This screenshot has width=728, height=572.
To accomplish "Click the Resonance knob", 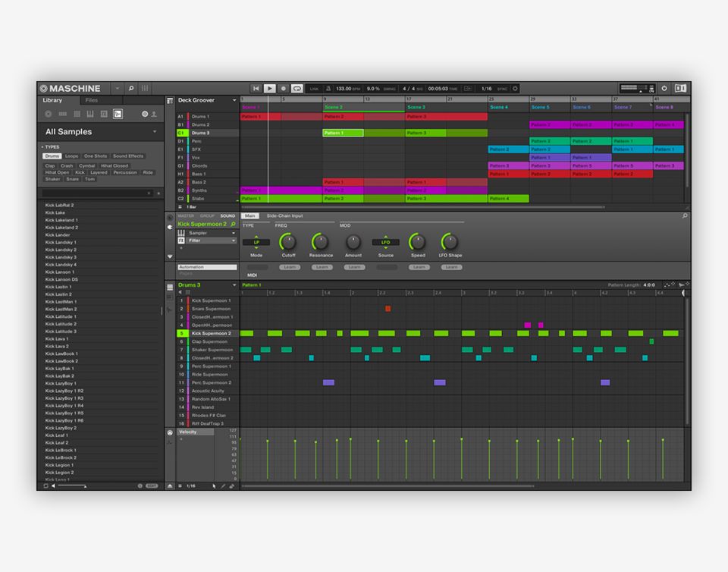I will pos(320,242).
